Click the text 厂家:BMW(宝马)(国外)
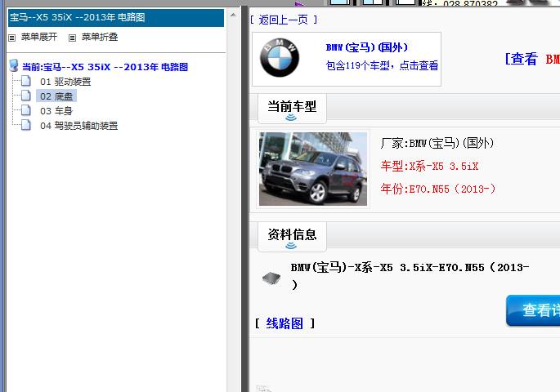Viewport: 560px width, 392px height. coord(437,144)
